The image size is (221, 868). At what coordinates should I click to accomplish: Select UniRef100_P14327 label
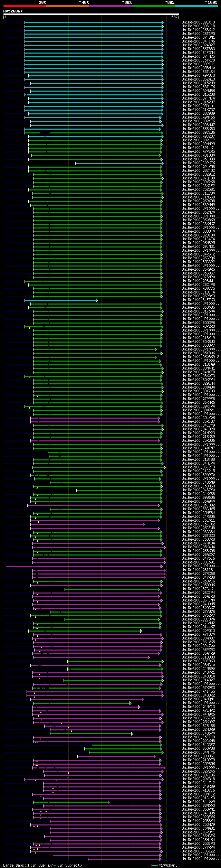click(198, 680)
